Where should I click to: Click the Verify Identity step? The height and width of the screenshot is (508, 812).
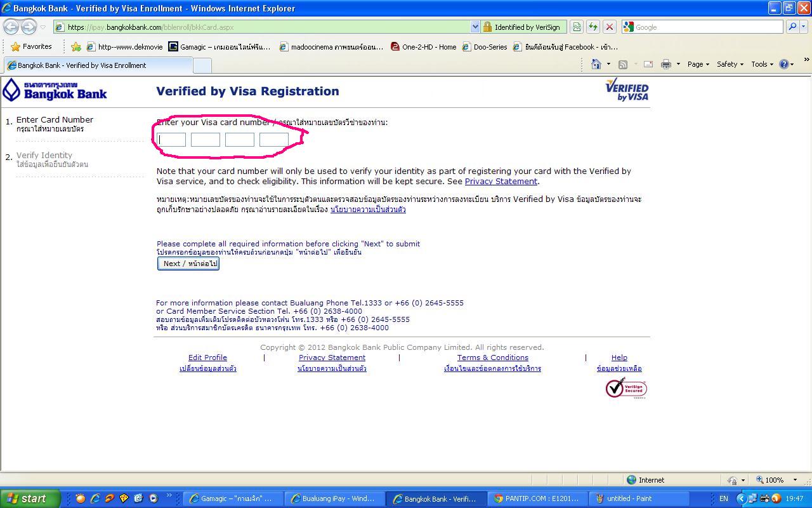[x=44, y=155]
